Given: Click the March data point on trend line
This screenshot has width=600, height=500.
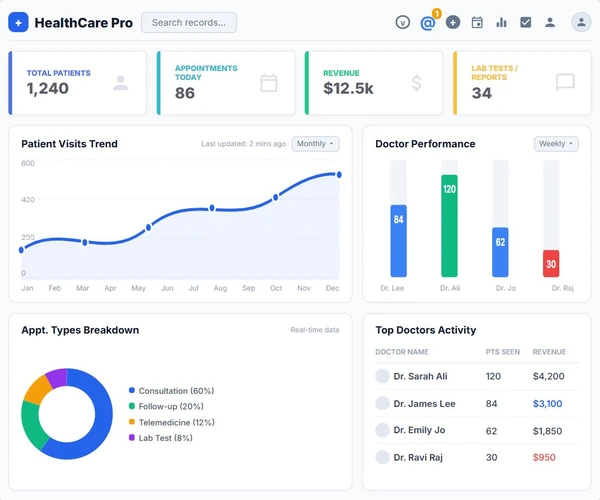Looking at the screenshot, I should 85,242.
